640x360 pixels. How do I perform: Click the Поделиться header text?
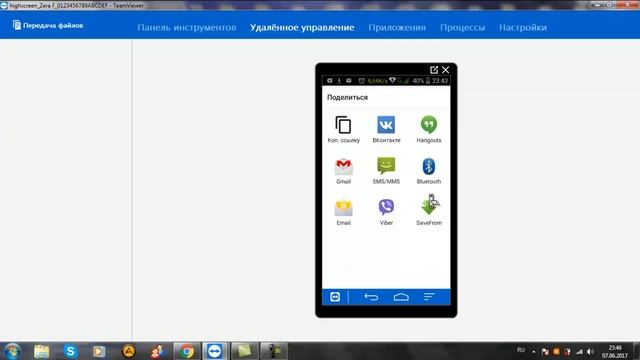point(347,97)
